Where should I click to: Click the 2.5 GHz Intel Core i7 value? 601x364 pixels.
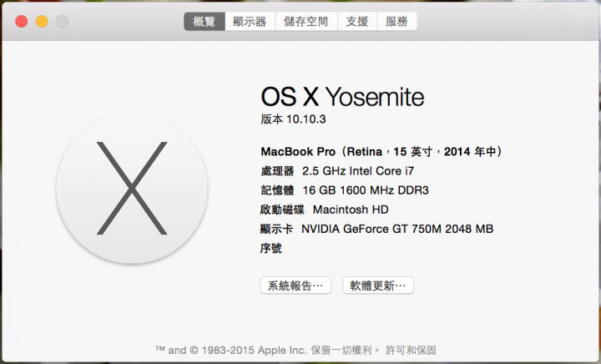(358, 171)
